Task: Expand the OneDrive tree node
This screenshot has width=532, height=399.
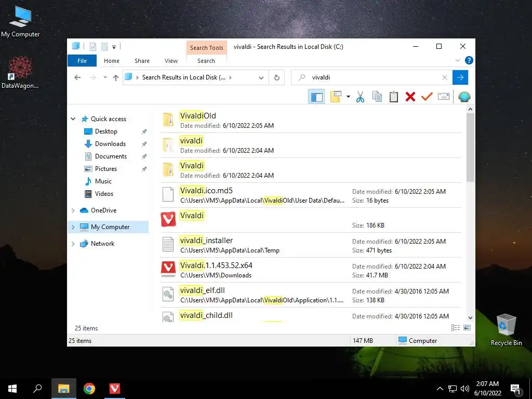Action: 73,211
